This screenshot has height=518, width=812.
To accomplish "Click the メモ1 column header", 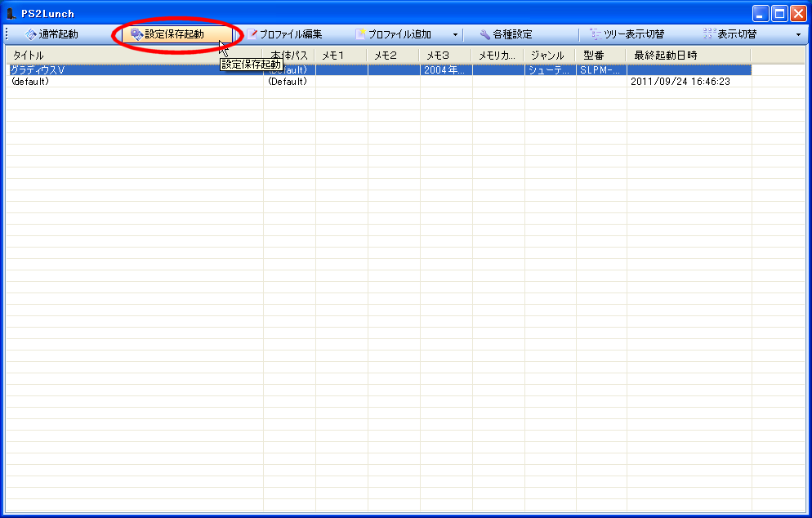I will click(341, 56).
